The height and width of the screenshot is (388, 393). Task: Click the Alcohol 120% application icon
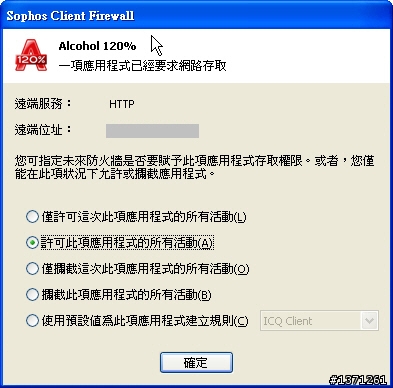coord(31,55)
